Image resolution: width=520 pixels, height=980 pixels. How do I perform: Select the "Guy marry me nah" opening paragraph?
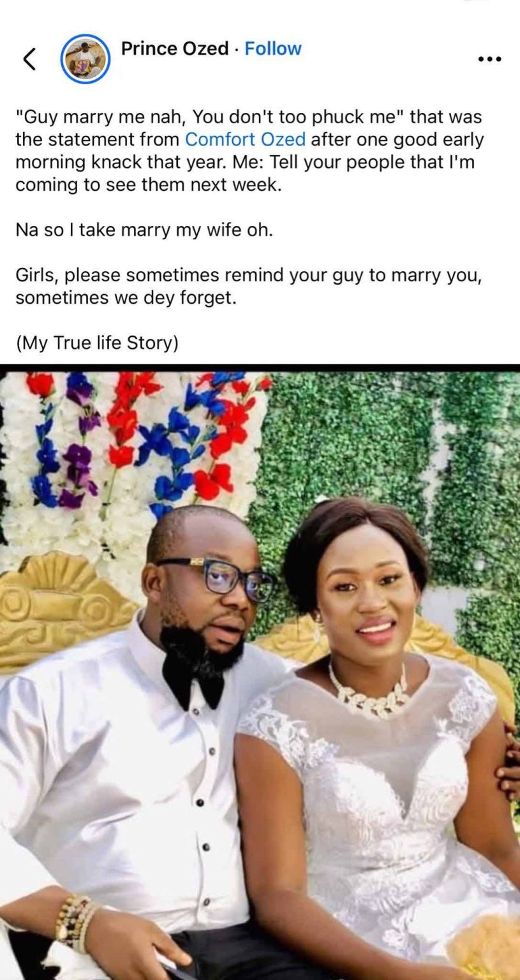coord(249,151)
